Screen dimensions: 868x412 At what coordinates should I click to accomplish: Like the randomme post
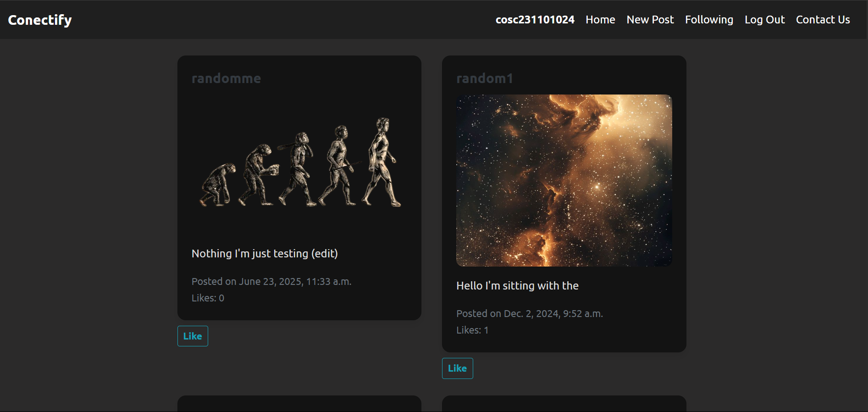pyautogui.click(x=193, y=336)
